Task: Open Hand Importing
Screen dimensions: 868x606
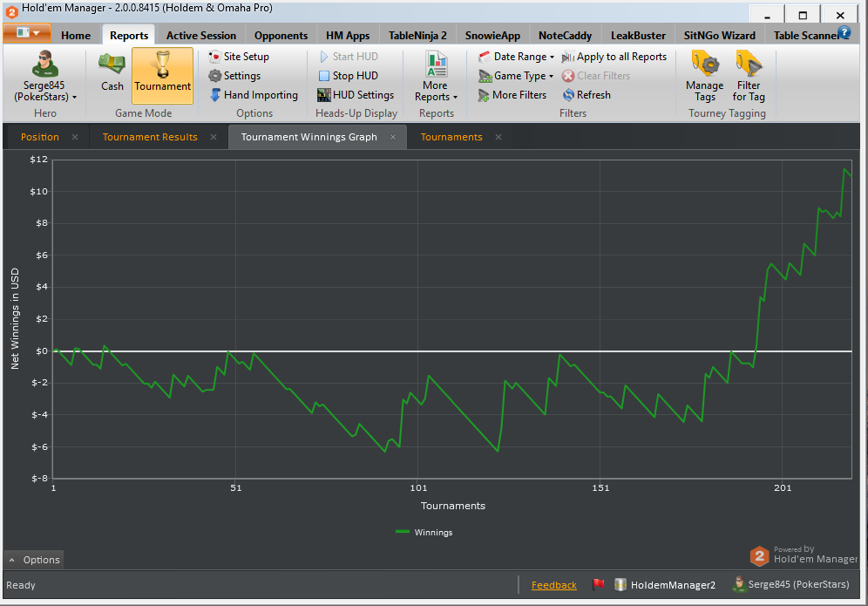Action: pos(254,95)
